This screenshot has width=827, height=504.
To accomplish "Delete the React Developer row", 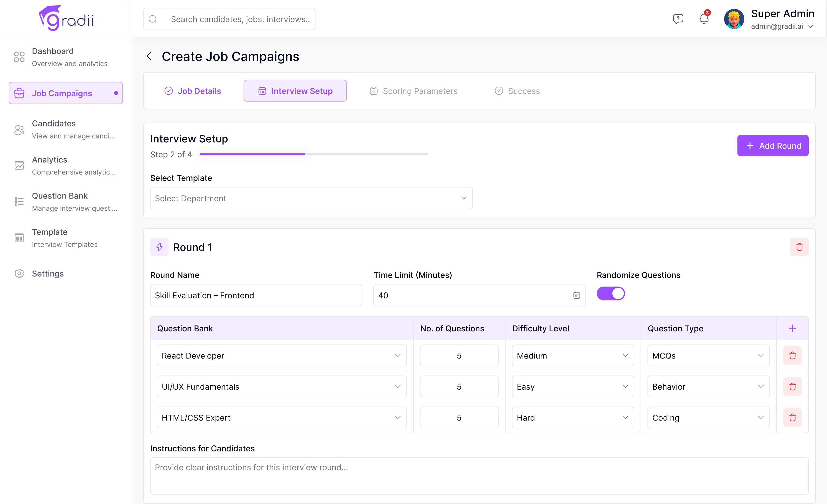I will [792, 355].
